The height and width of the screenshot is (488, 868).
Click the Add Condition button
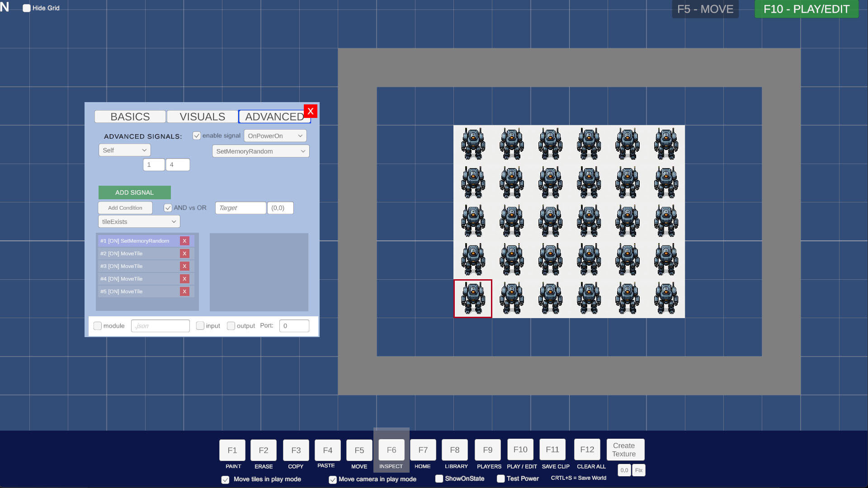[x=125, y=208]
